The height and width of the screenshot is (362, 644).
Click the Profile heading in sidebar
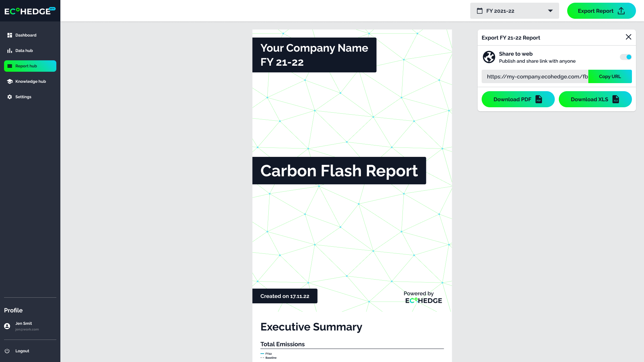(13, 310)
